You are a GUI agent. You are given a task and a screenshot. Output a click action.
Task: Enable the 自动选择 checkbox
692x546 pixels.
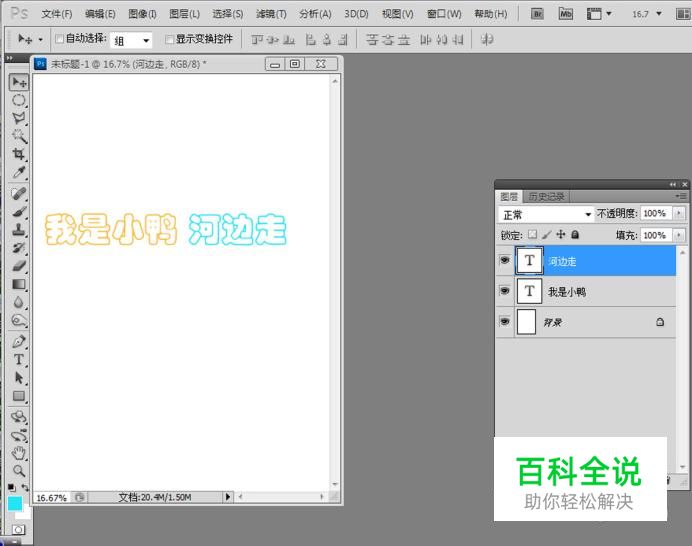59,39
